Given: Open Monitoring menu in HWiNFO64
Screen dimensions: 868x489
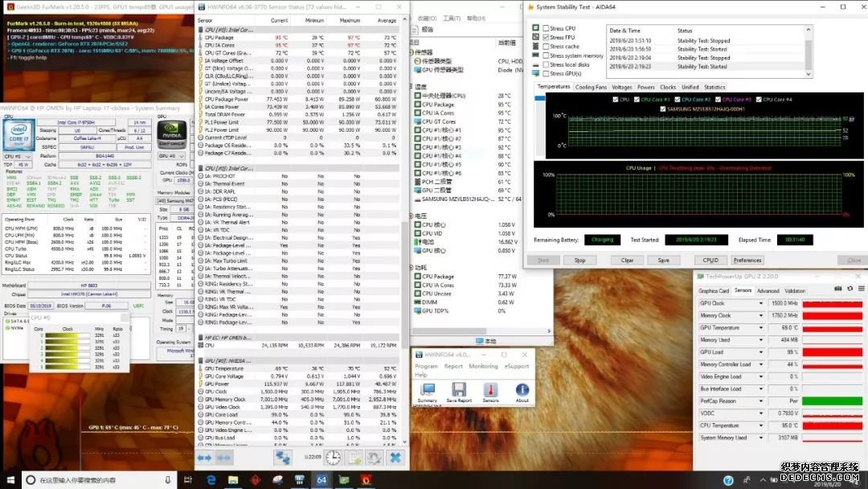Looking at the screenshot, I should pyautogui.click(x=483, y=367).
